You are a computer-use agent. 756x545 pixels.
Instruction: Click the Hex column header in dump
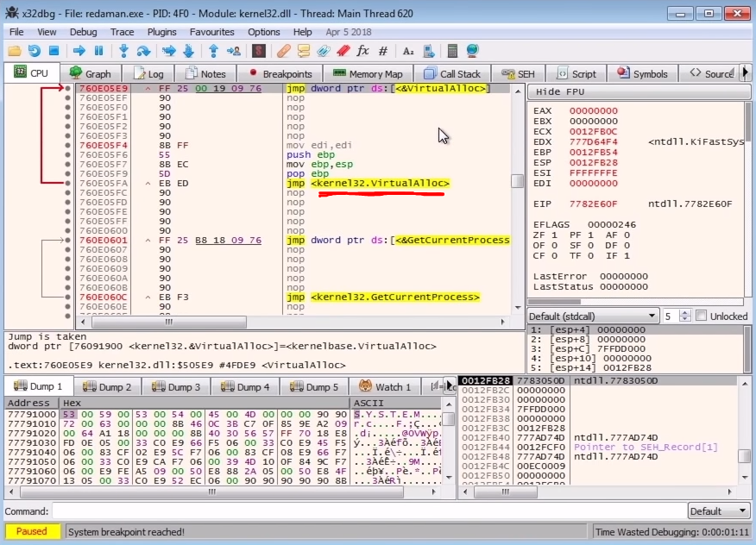(x=205, y=403)
